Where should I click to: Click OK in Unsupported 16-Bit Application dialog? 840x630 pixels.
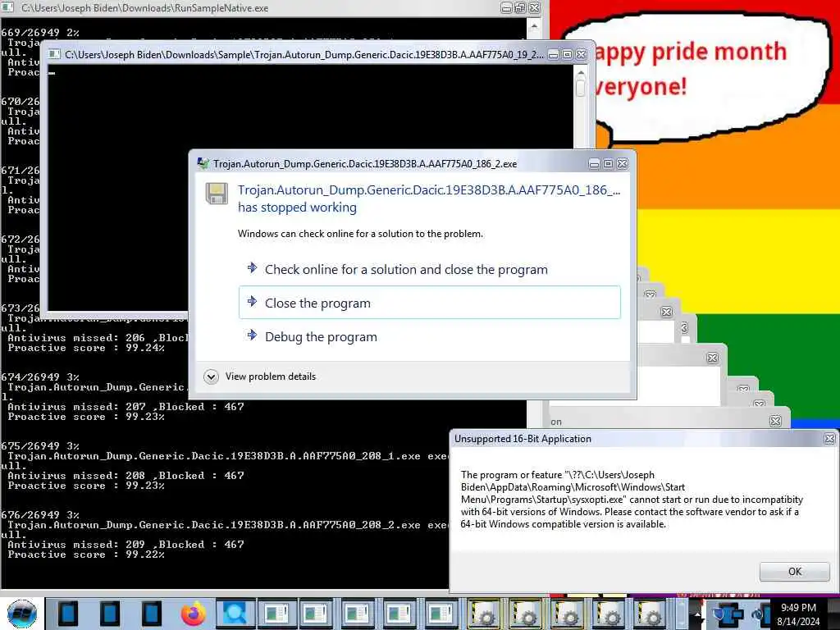(x=795, y=572)
